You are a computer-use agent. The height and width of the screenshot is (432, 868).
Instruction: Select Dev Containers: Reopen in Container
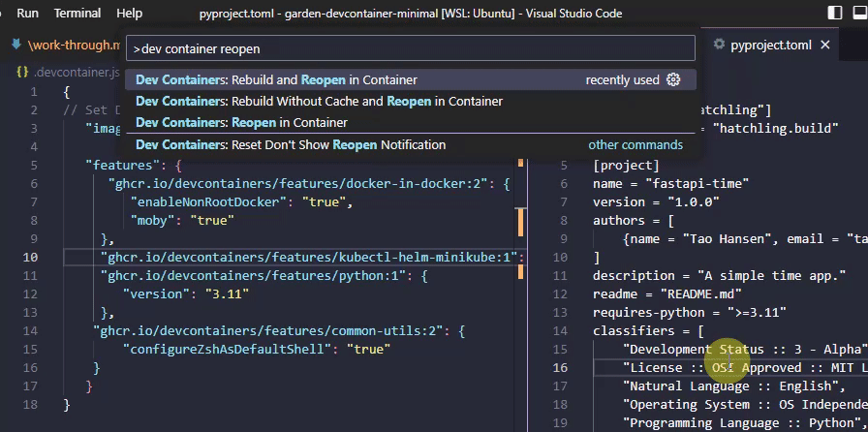pyautogui.click(x=410, y=122)
